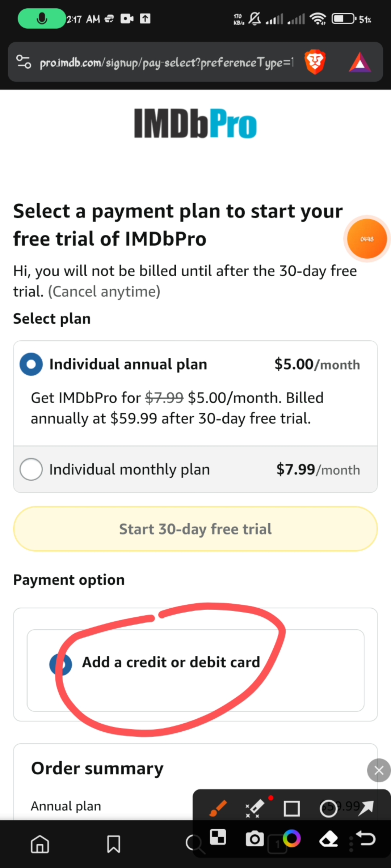Open Brave Rewards triangle icon
Screen dimensions: 391x868
point(360,62)
